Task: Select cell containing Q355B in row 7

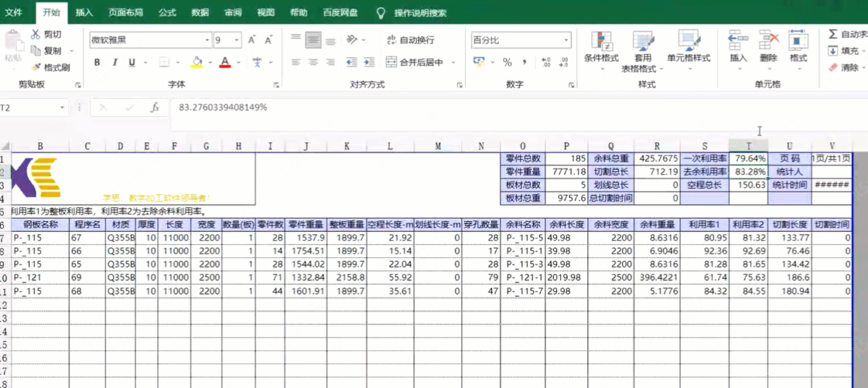Action: (x=120, y=238)
